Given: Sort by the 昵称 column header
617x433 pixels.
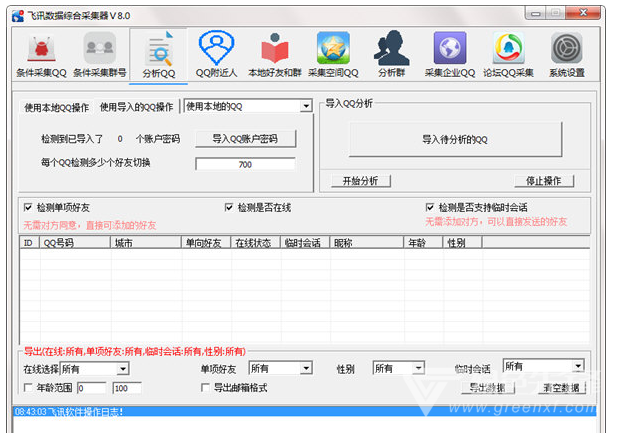Looking at the screenshot, I should point(367,243).
